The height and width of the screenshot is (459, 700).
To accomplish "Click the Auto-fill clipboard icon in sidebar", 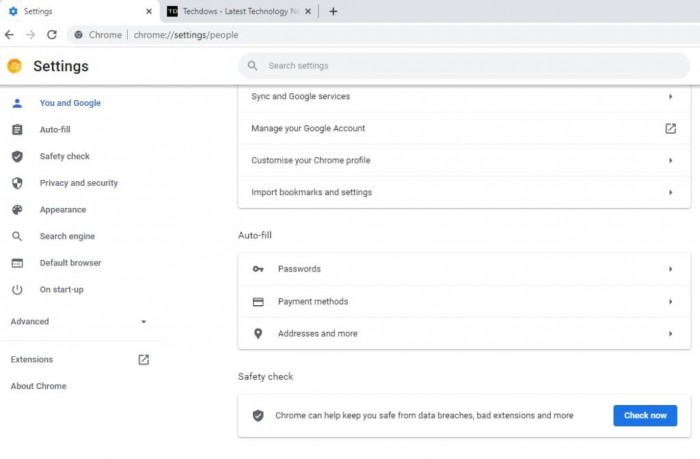I will click(x=17, y=130).
